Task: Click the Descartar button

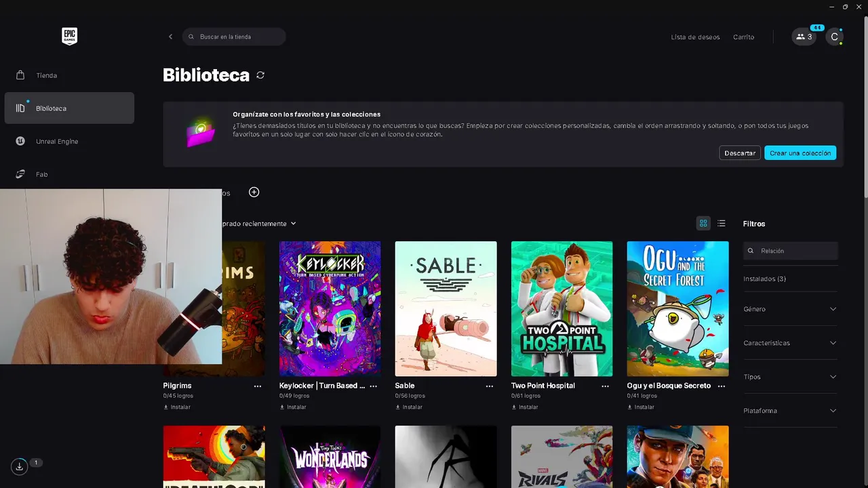Action: [740, 153]
